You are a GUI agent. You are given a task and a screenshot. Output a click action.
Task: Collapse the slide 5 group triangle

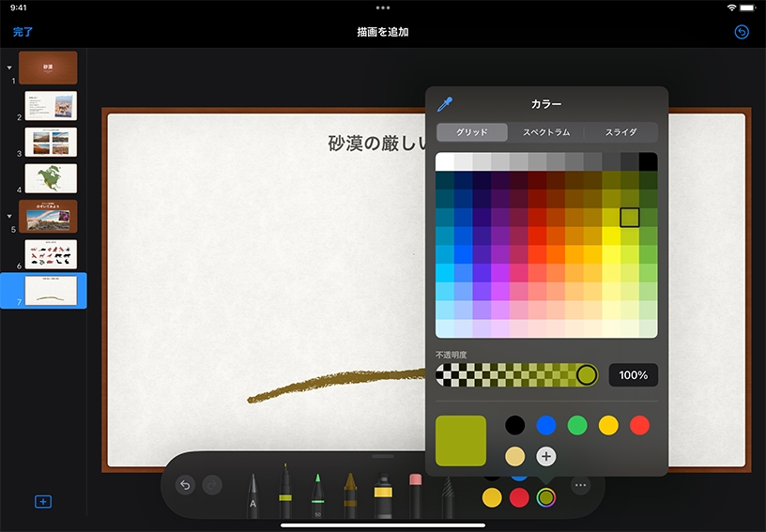[x=9, y=216]
